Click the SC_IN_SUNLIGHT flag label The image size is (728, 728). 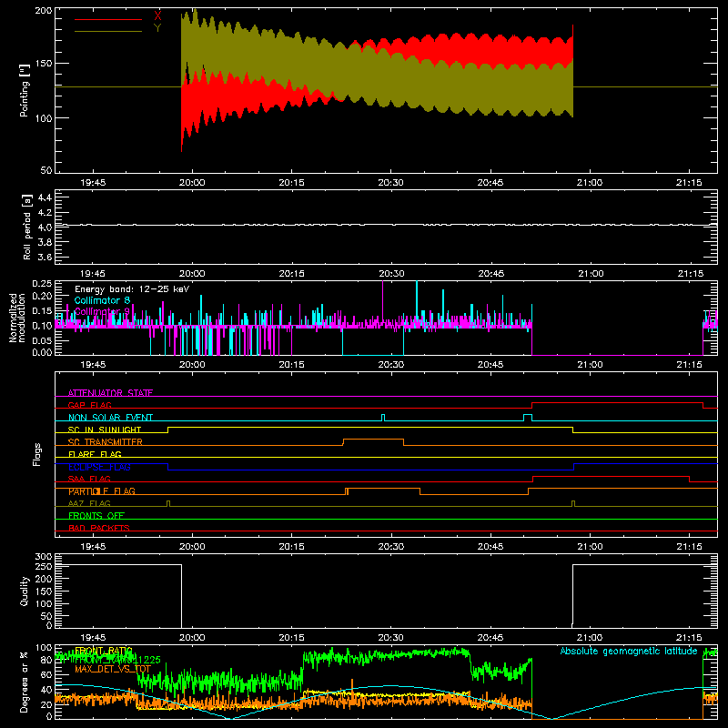pos(105,430)
